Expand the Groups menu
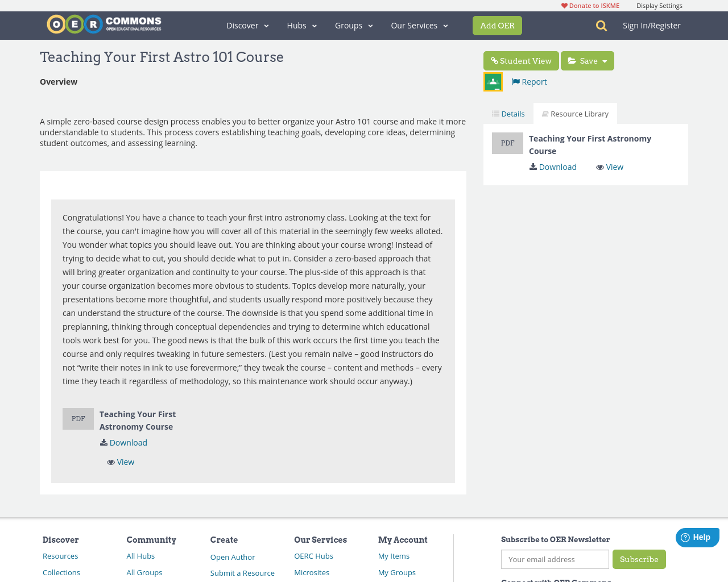 pyautogui.click(x=354, y=26)
